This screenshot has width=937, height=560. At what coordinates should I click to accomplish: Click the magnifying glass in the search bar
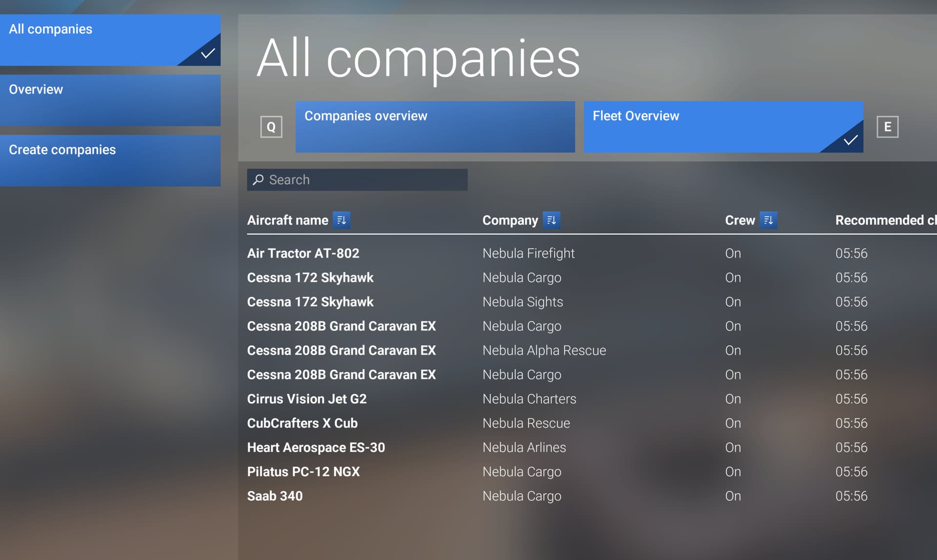pyautogui.click(x=258, y=180)
